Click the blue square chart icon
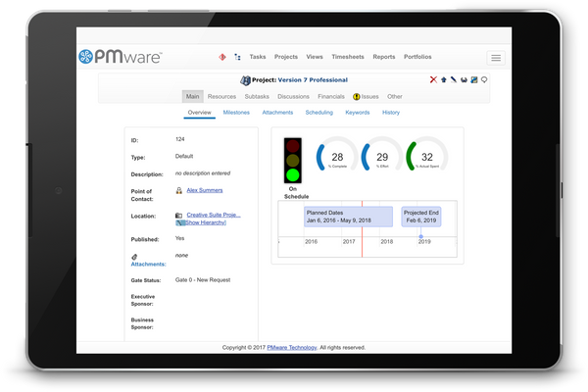588x392 pixels. click(x=474, y=79)
